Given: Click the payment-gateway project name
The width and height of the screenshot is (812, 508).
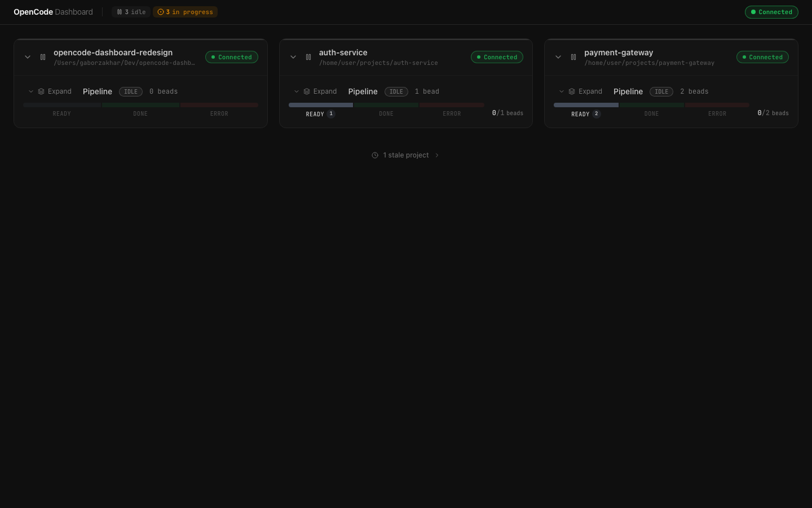Looking at the screenshot, I should pos(619,52).
